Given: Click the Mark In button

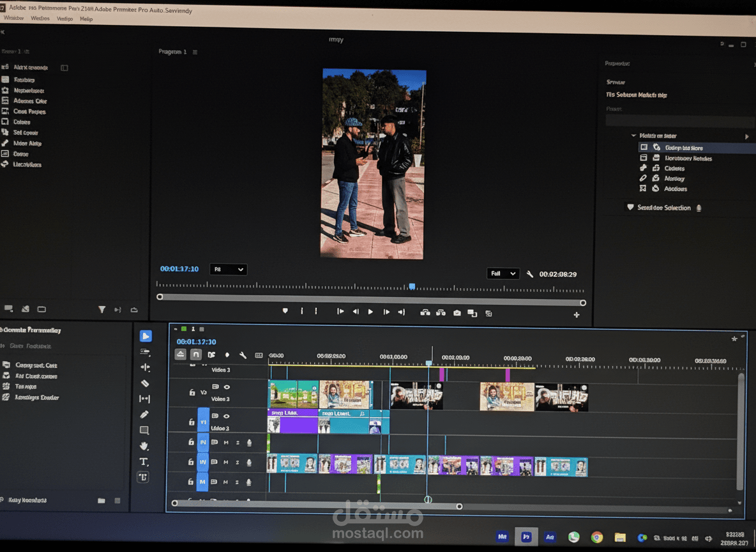Looking at the screenshot, I should click(x=302, y=311).
